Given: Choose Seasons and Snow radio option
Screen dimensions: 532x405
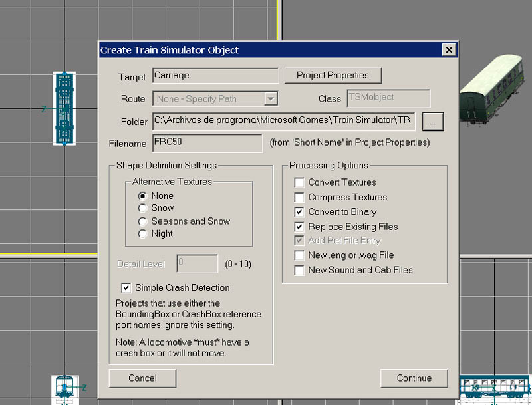Looking at the screenshot, I should coord(142,221).
